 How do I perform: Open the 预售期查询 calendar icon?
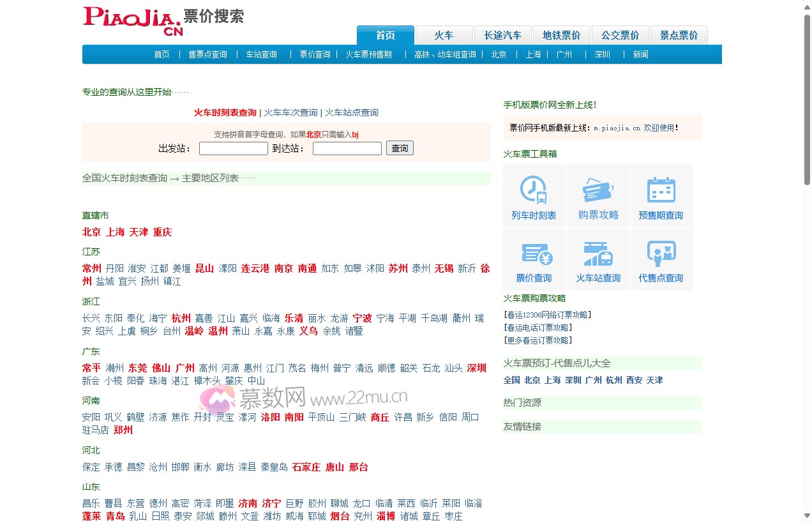coord(661,190)
